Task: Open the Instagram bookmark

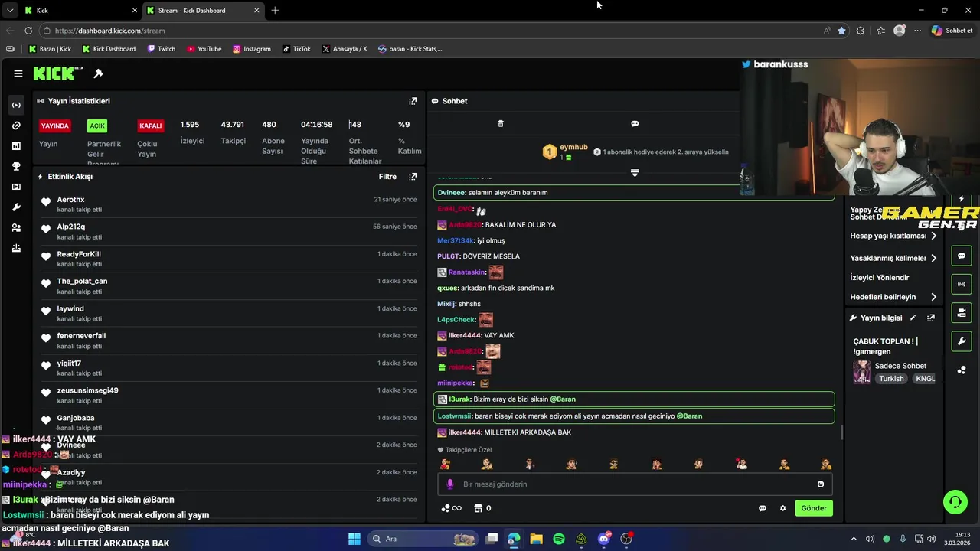Action: tap(252, 49)
